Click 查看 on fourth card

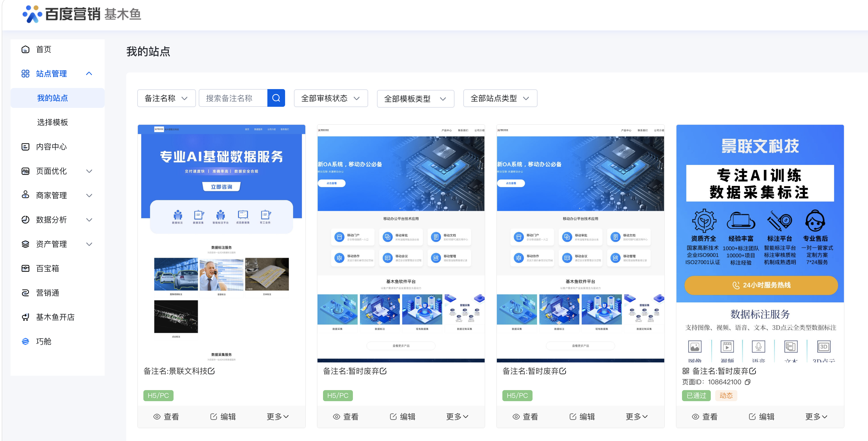(705, 417)
